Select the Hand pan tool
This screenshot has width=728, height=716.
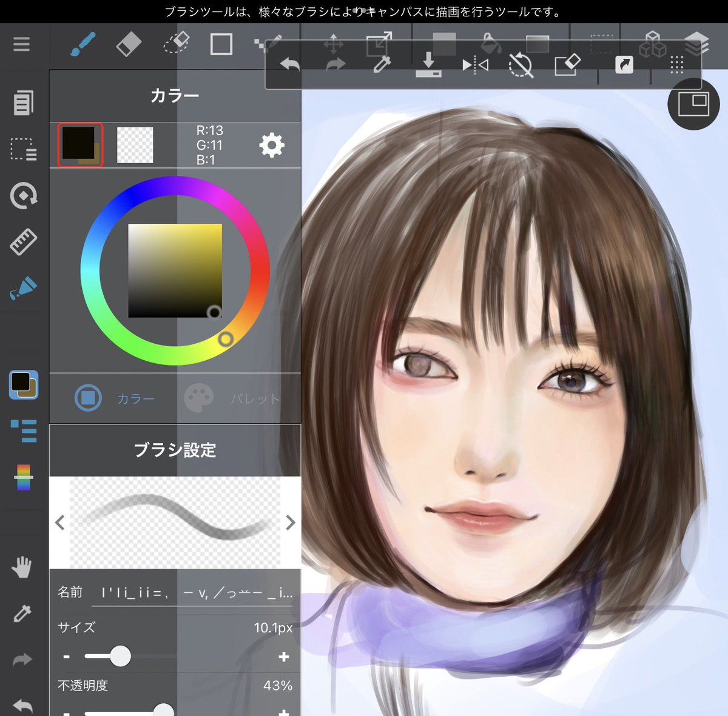(22, 567)
